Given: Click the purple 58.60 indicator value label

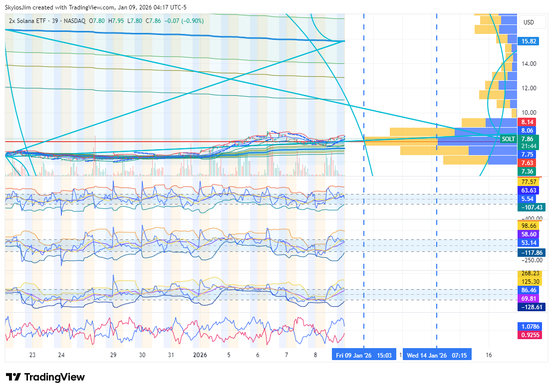Looking at the screenshot, I should 529,234.
